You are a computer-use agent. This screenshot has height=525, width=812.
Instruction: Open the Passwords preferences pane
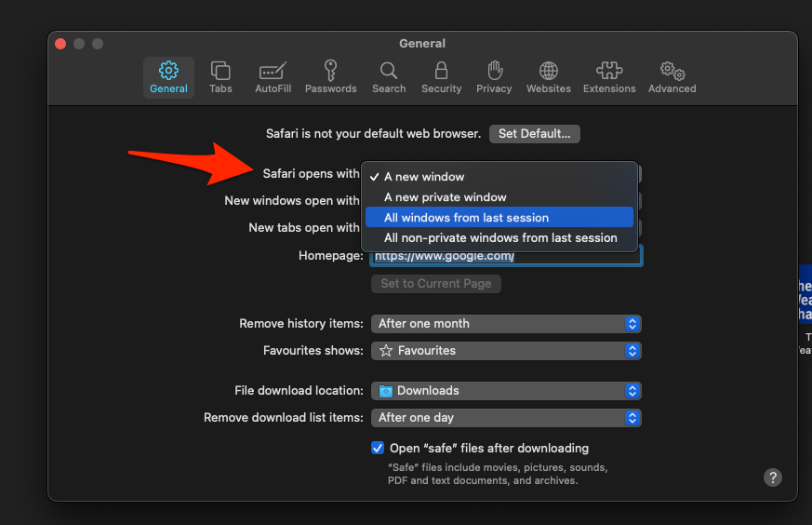pos(330,77)
